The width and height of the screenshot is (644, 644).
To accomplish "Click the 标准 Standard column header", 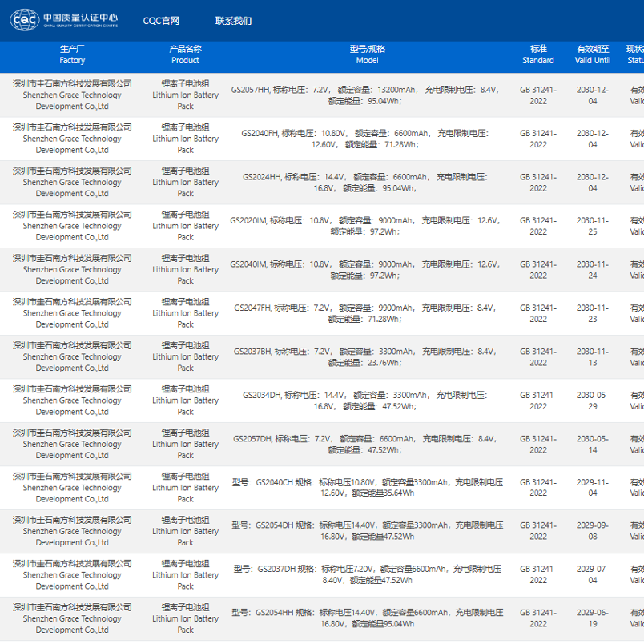I will pyautogui.click(x=538, y=54).
